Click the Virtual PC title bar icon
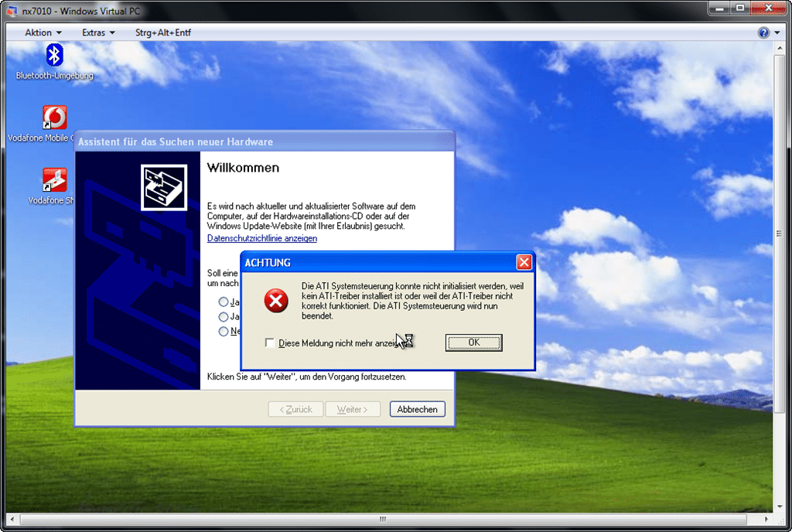Image resolution: width=792 pixels, height=532 pixels. [x=12, y=11]
